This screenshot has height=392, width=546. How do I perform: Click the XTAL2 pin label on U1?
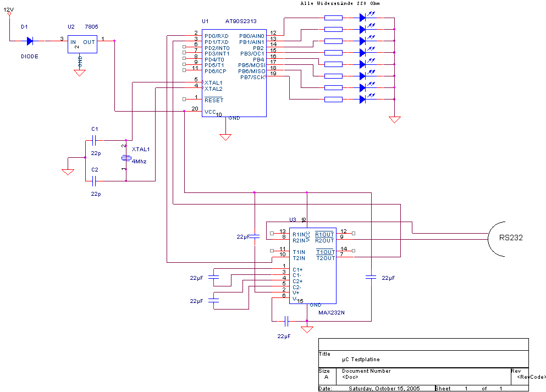coord(213,89)
